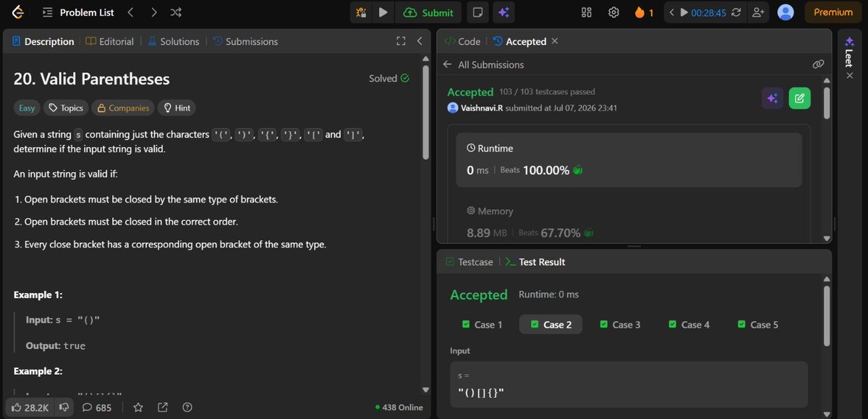The width and height of the screenshot is (868, 419).
Task: Select Case 1
Action: (482, 324)
